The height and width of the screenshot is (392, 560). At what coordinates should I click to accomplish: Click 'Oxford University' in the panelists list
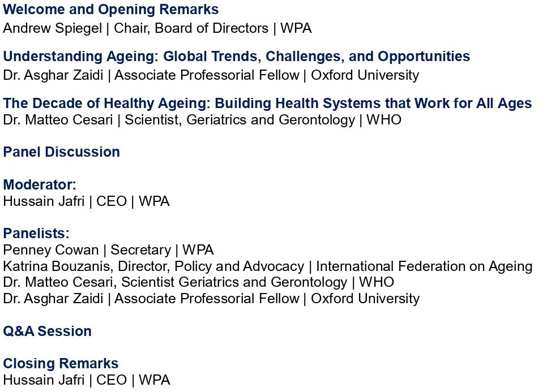click(x=365, y=298)
